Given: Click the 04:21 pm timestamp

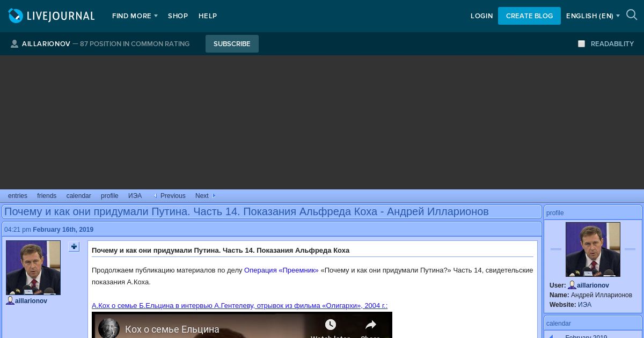Looking at the screenshot, I should (x=18, y=230).
